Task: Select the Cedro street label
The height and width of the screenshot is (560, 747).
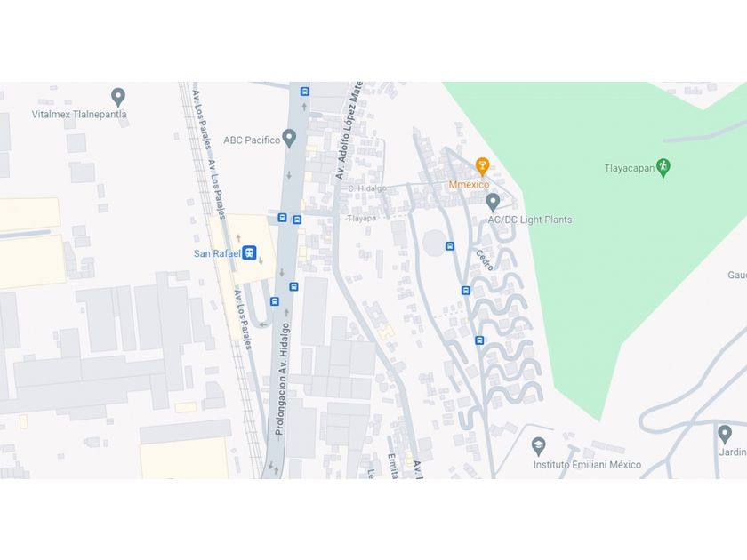Action: coord(485,260)
